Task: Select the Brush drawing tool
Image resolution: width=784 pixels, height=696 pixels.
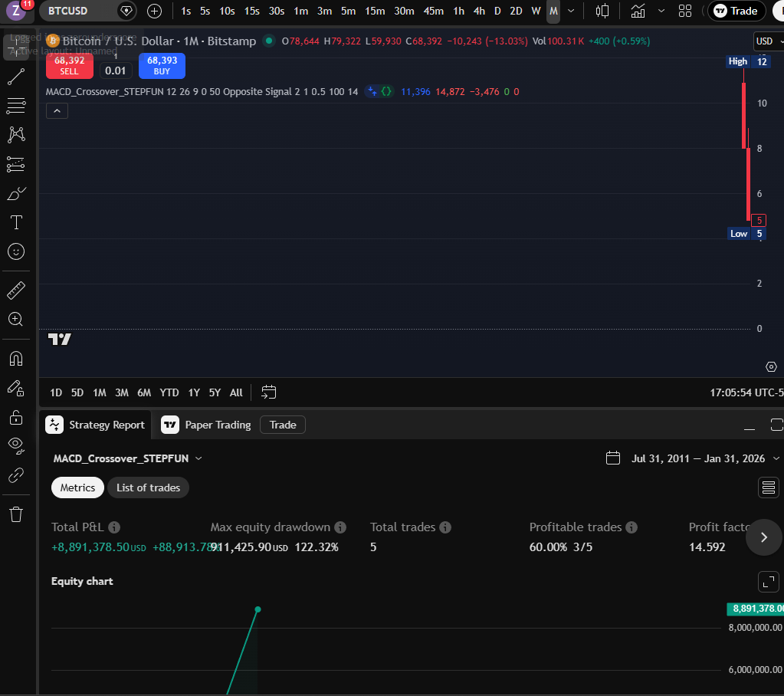Action: [x=16, y=193]
